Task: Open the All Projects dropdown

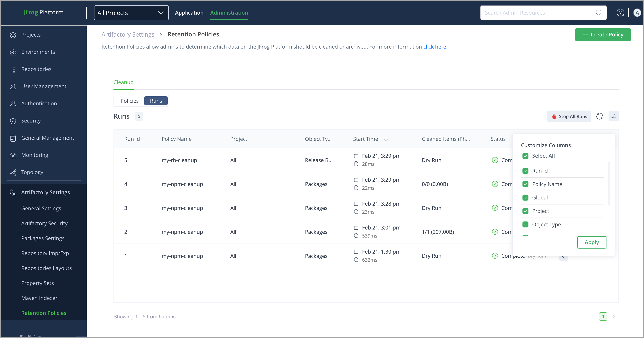Action: click(131, 13)
